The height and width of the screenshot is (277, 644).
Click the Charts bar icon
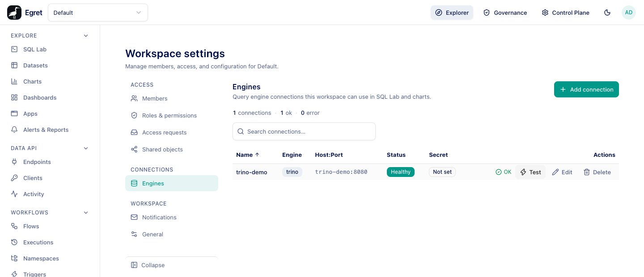(x=14, y=81)
